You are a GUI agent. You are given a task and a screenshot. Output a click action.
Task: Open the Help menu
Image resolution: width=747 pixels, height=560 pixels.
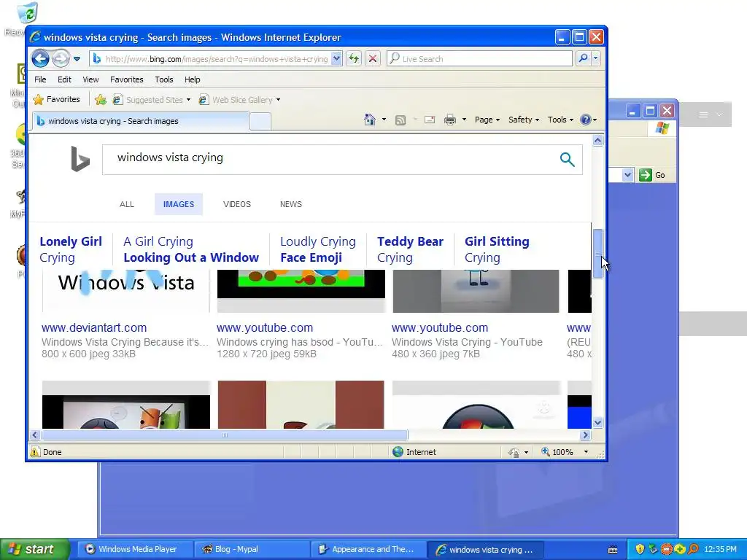(192, 79)
